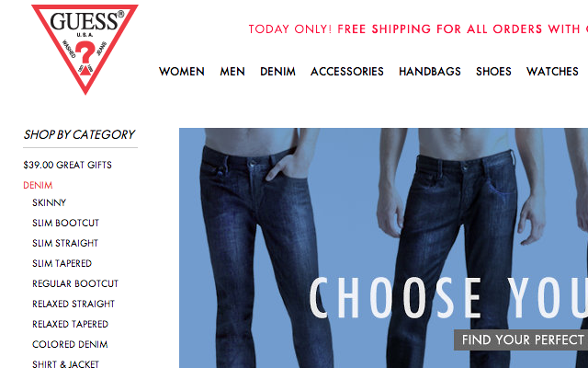The height and width of the screenshot is (368, 588).
Task: Open the Watches section
Action: (x=552, y=72)
